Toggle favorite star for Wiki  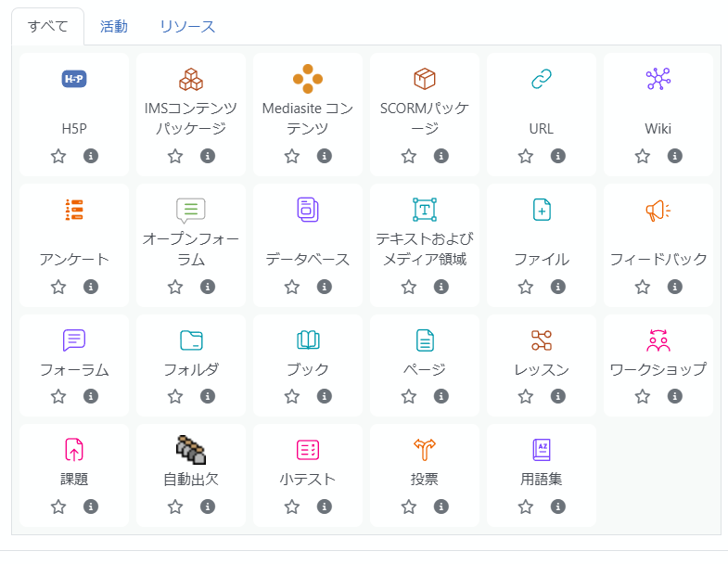[x=643, y=156]
